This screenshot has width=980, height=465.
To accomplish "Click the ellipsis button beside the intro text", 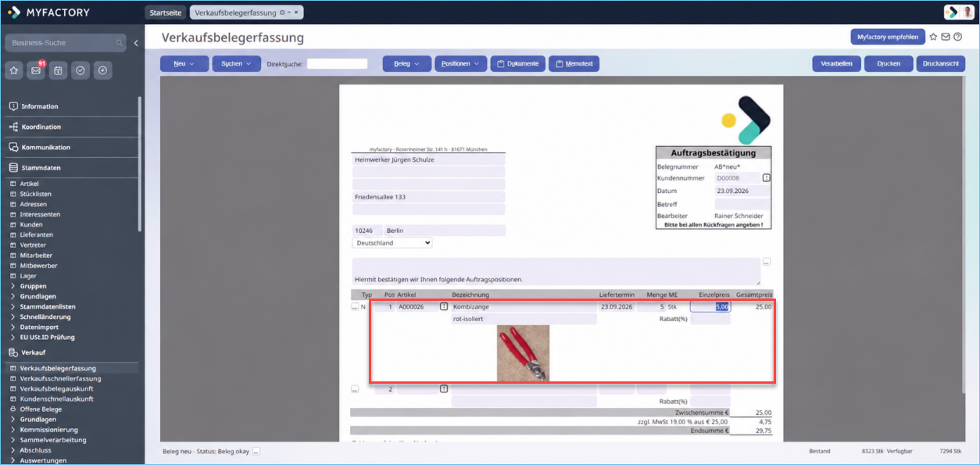I will click(x=767, y=262).
